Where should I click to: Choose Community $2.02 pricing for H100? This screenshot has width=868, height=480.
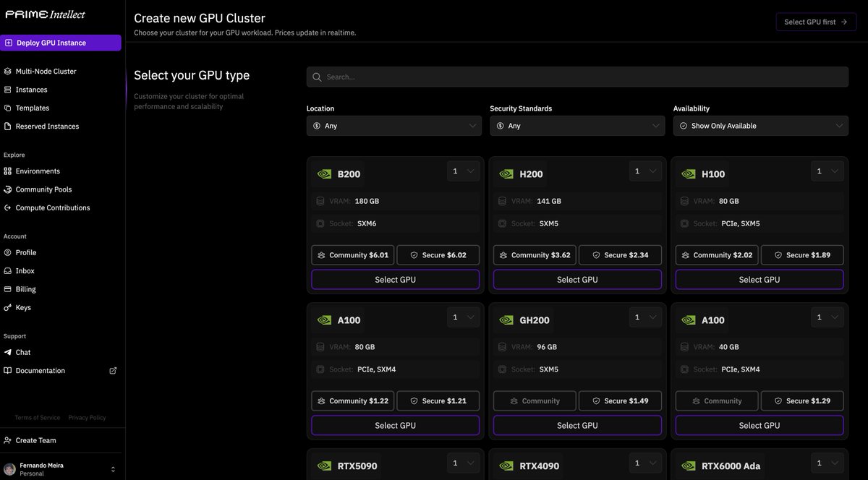(x=717, y=255)
